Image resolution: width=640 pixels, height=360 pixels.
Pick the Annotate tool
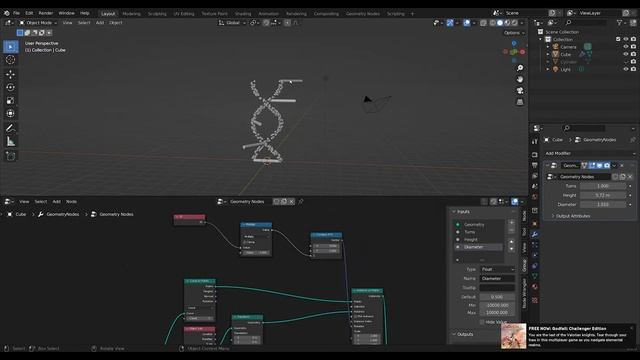(x=11, y=128)
